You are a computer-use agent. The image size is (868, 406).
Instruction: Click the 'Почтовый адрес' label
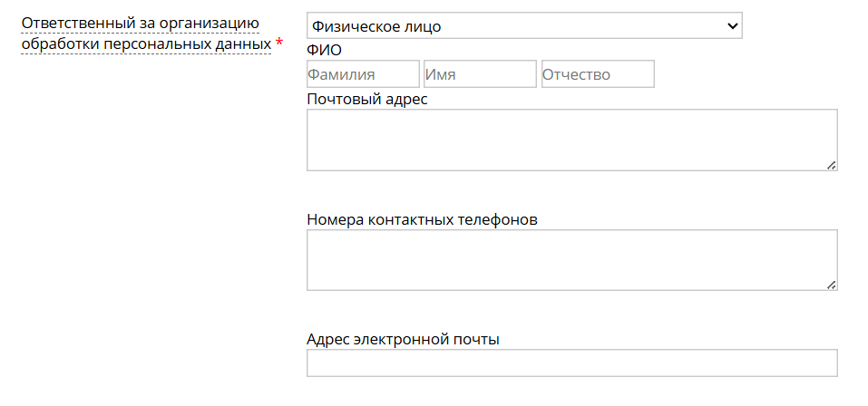tap(367, 99)
